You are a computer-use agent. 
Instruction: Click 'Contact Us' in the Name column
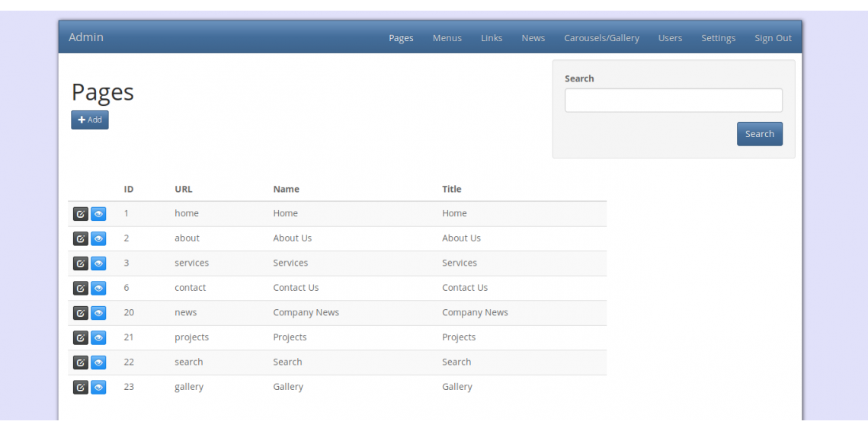tap(296, 288)
